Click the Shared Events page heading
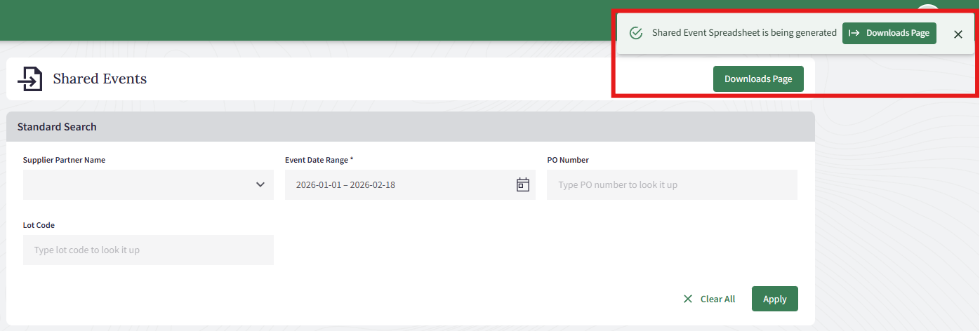This screenshot has height=331, width=980. click(100, 79)
